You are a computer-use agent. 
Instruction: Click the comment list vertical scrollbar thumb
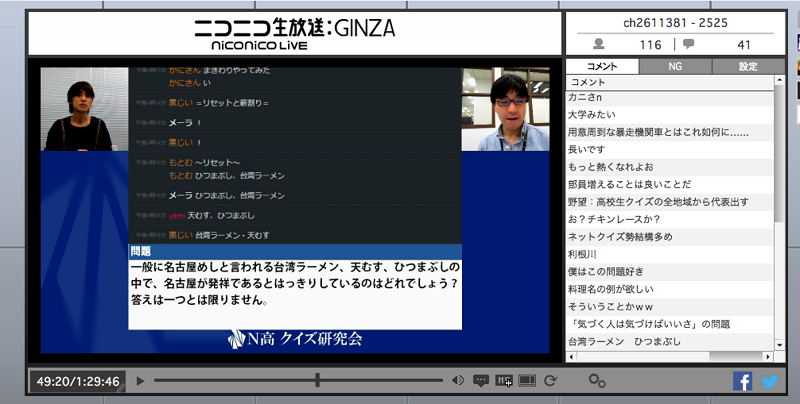(x=780, y=153)
